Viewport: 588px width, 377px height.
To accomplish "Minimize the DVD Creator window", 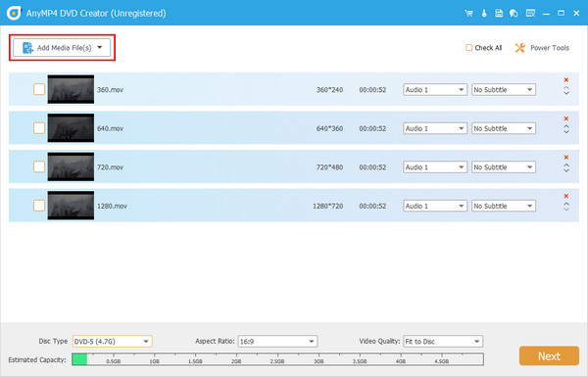I will [x=547, y=14].
